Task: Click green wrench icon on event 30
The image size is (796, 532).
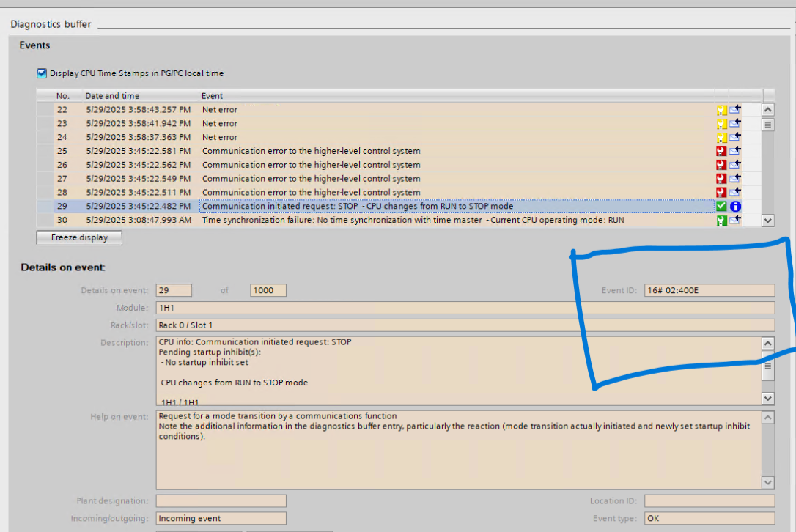Action: coord(721,221)
